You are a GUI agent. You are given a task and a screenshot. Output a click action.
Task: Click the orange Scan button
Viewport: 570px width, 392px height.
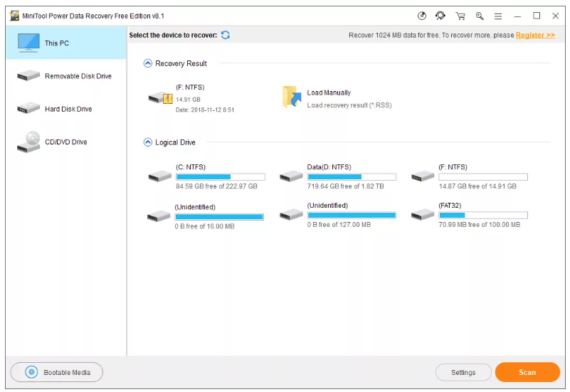527,372
